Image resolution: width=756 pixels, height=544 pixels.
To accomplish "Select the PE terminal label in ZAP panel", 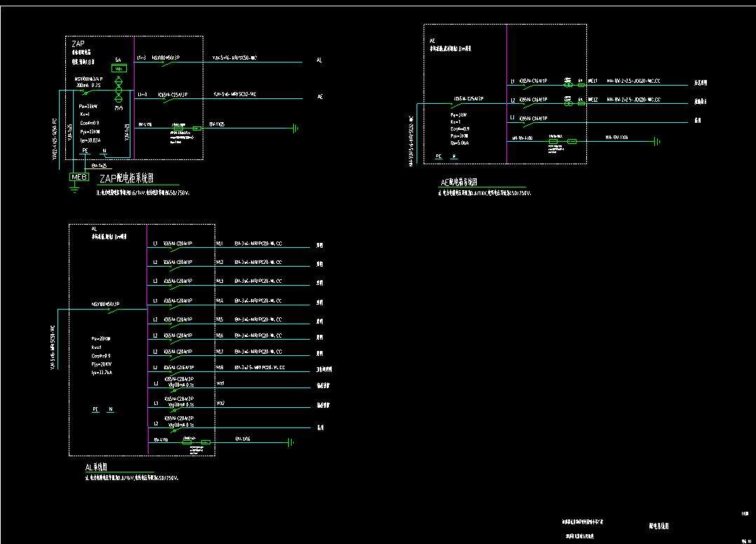I will point(85,151).
